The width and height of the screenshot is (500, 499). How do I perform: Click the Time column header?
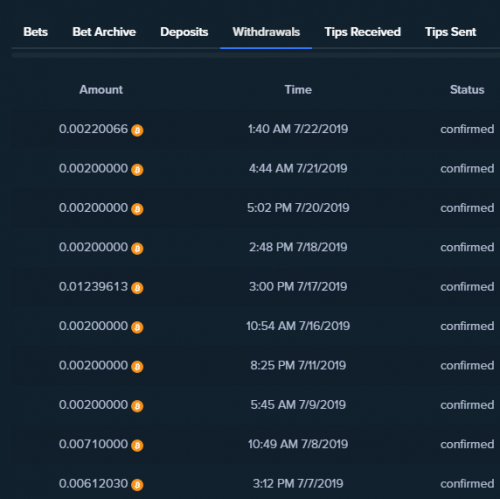coord(298,90)
